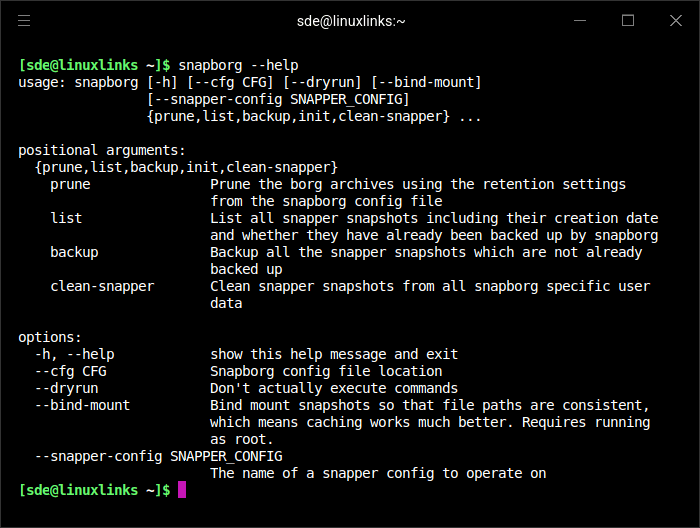Click the backup subcommand entry
700x528 pixels.
(x=74, y=252)
